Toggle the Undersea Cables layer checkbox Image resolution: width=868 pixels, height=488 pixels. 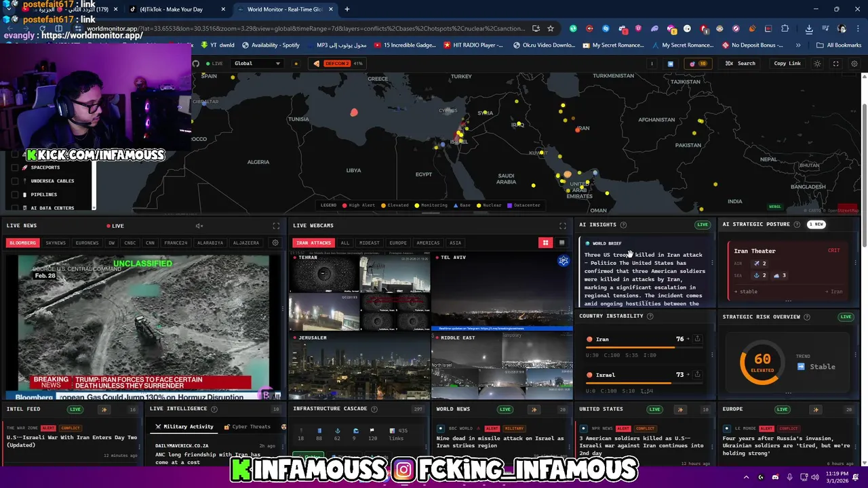pyautogui.click(x=15, y=181)
